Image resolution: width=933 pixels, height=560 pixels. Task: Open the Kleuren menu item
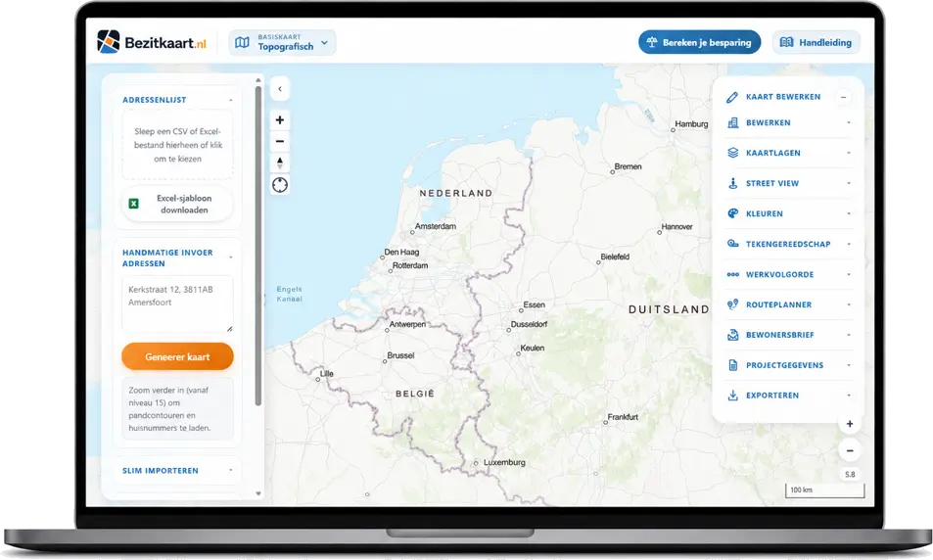(789, 213)
